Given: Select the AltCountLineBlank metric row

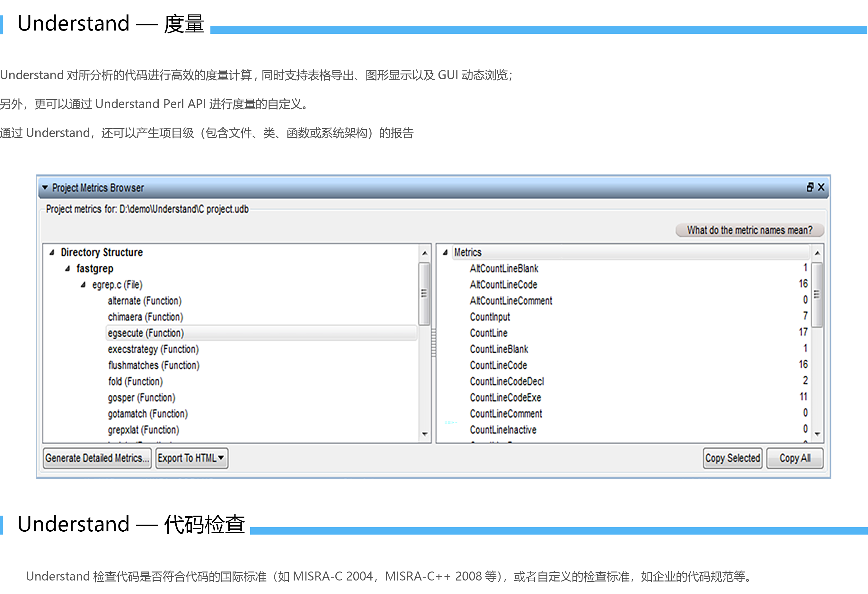Looking at the screenshot, I should (504, 269).
